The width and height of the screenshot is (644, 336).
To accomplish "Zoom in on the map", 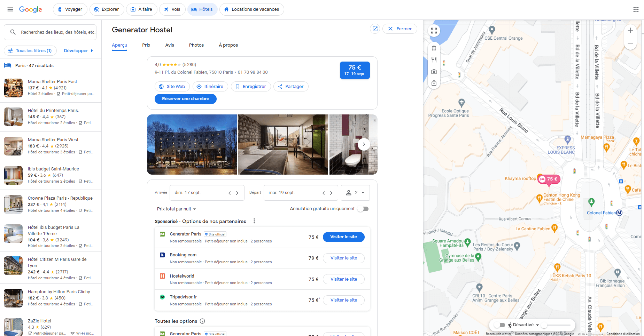I will [630, 30].
